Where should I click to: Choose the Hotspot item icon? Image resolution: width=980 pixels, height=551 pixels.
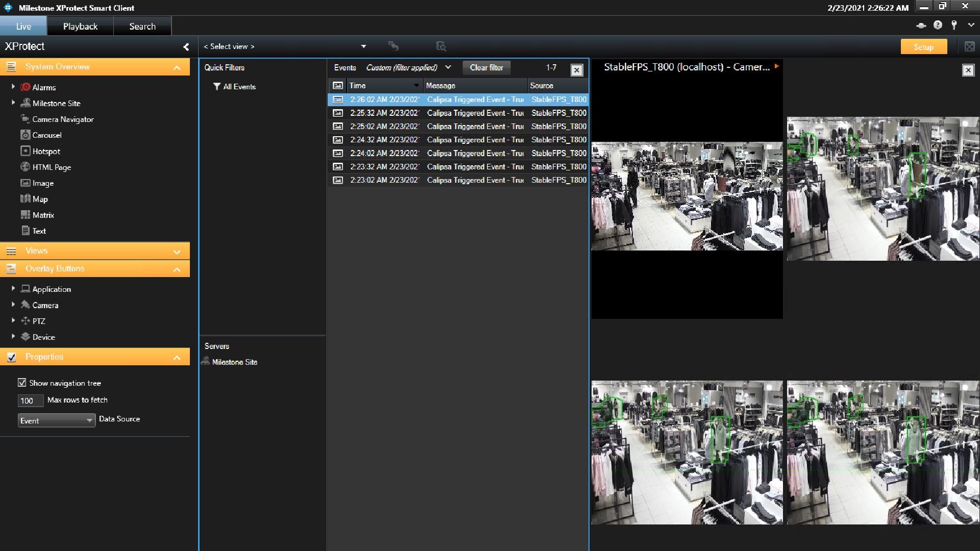[26, 151]
